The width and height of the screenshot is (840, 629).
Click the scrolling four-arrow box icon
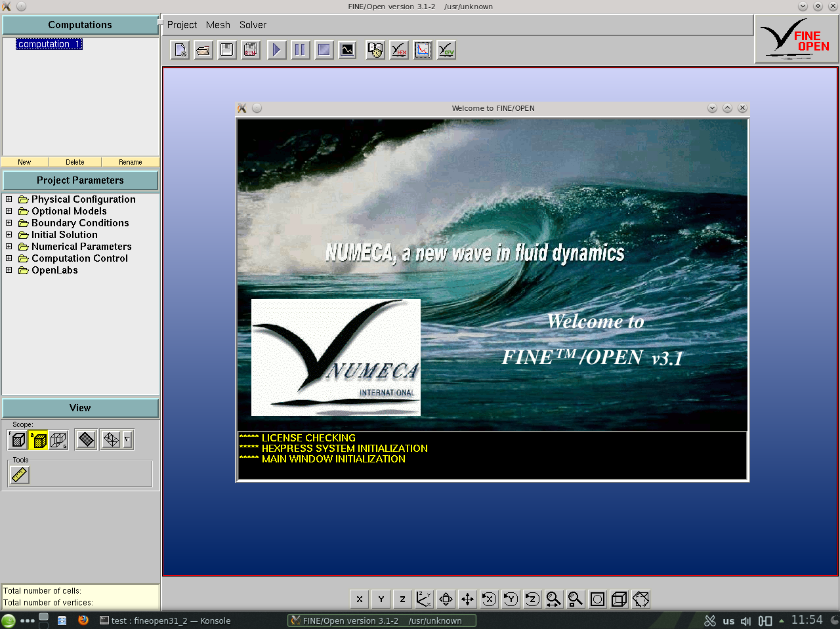coord(446,599)
